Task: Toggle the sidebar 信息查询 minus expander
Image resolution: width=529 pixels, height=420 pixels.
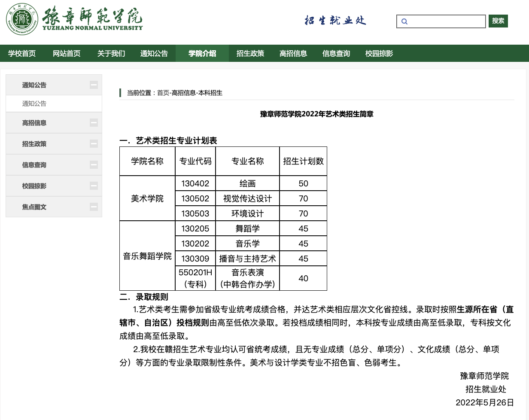Action: tap(94, 165)
